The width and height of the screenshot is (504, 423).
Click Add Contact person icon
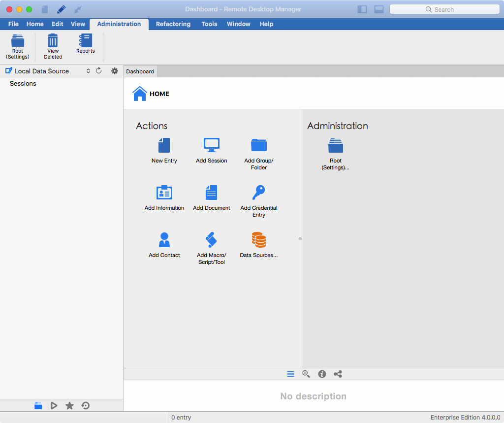(164, 240)
